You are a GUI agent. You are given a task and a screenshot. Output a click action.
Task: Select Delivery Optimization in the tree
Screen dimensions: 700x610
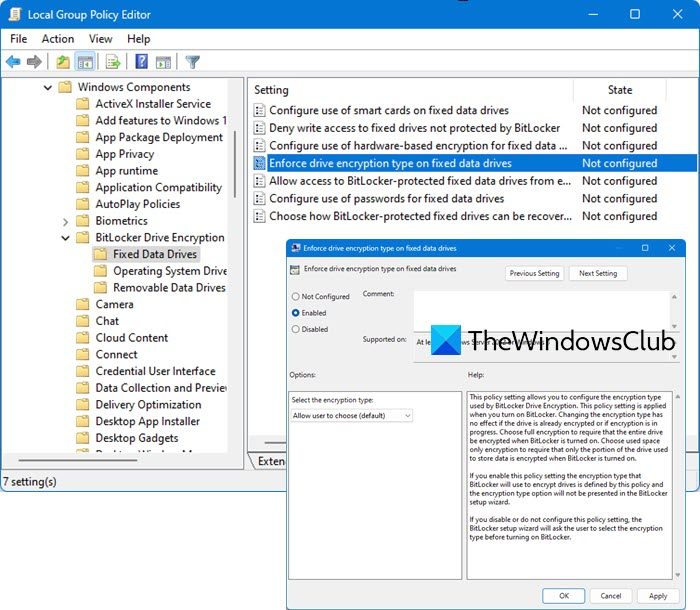point(148,405)
